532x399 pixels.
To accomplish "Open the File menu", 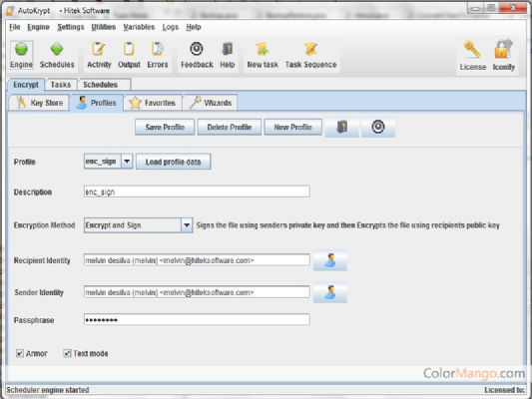I will [x=15, y=27].
